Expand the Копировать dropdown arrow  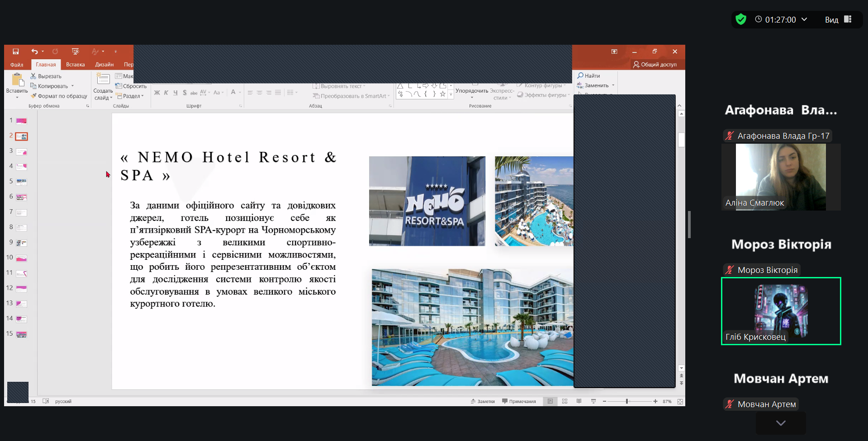pos(72,86)
